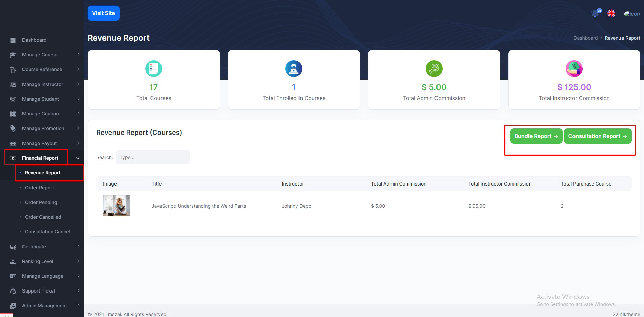The image size is (644, 317).
Task: Expand the Manage Instructor submenu arrow
Action: pos(78,84)
